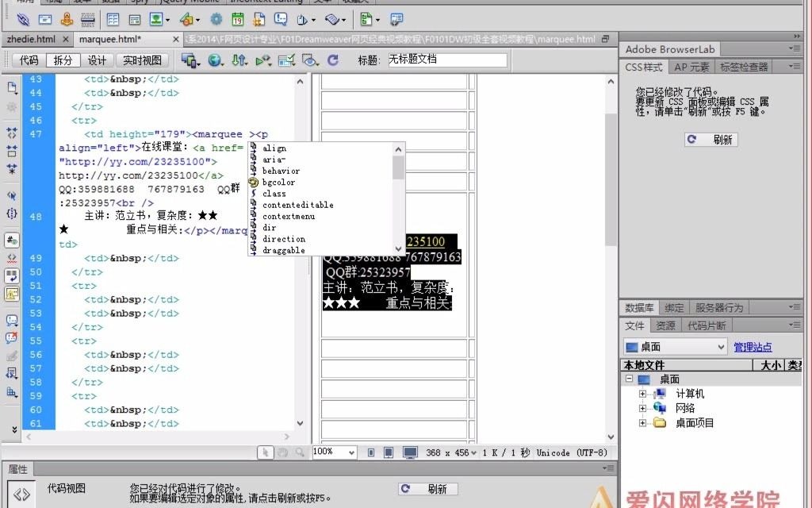The image size is (812, 508).
Task: Click the 管理站点 link
Action: point(753,348)
